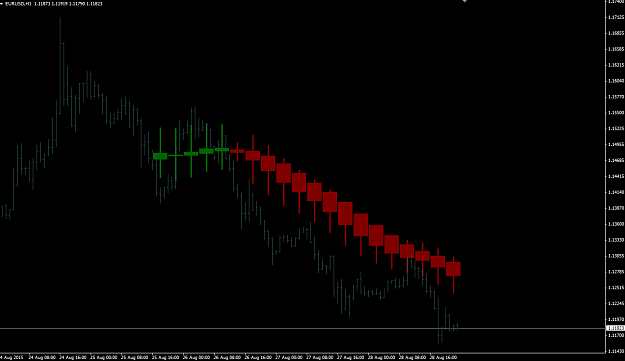Select the 27 Aug 00:00 time label
The height and width of the screenshot is (361, 625).
(x=289, y=357)
